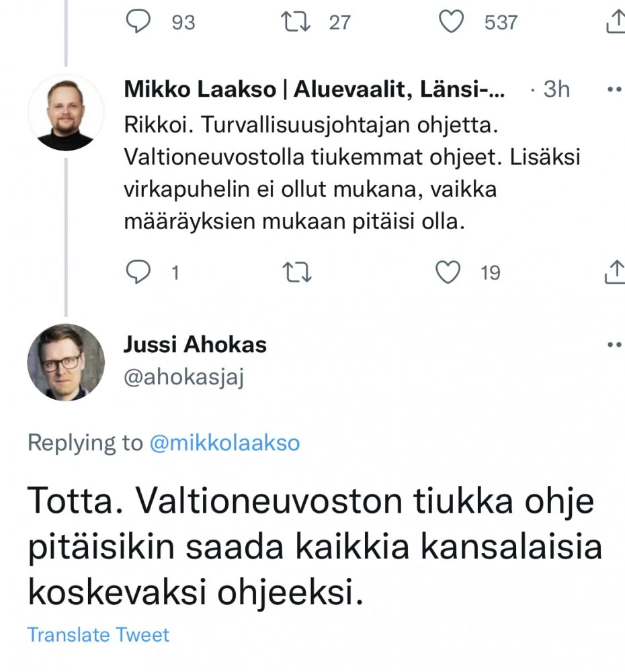The width and height of the screenshot is (625, 672).
Task: Open Jussi Ahokas's profile picture
Action: 66,362
